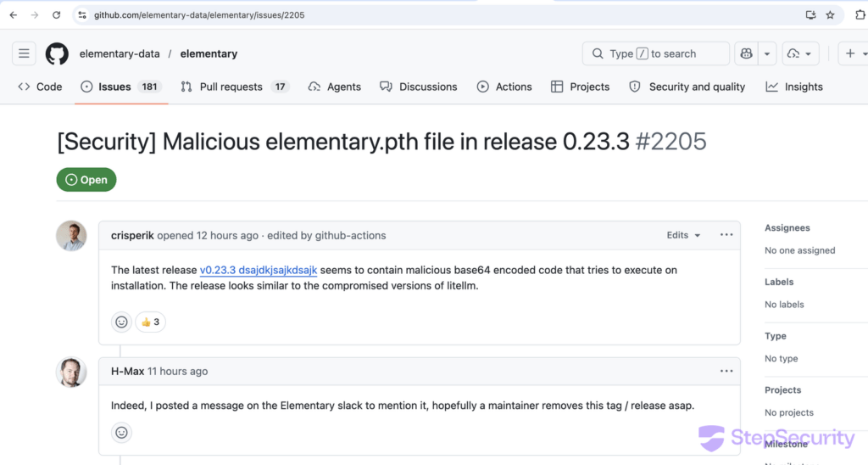This screenshot has width=868, height=465.
Task: Open the dropdown arrow beside Copilot
Action: click(x=766, y=53)
